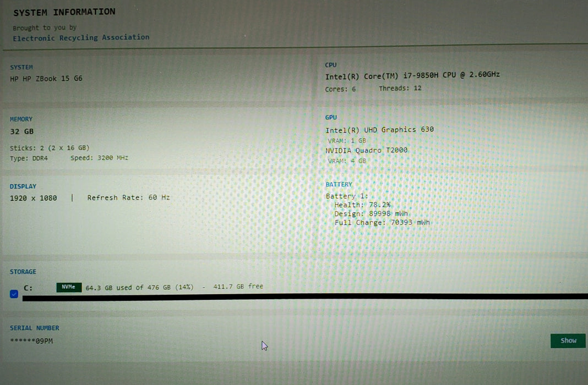Click the 'Battery 1:' label

coord(347,196)
